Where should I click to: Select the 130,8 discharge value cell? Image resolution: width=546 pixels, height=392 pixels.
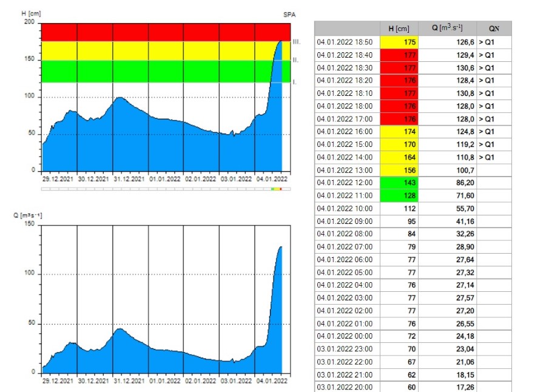(447, 93)
